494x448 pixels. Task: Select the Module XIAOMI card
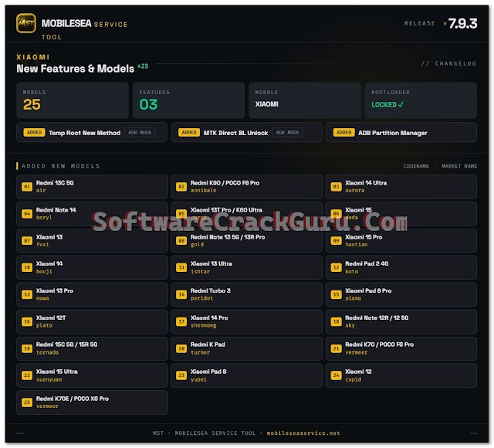305,100
